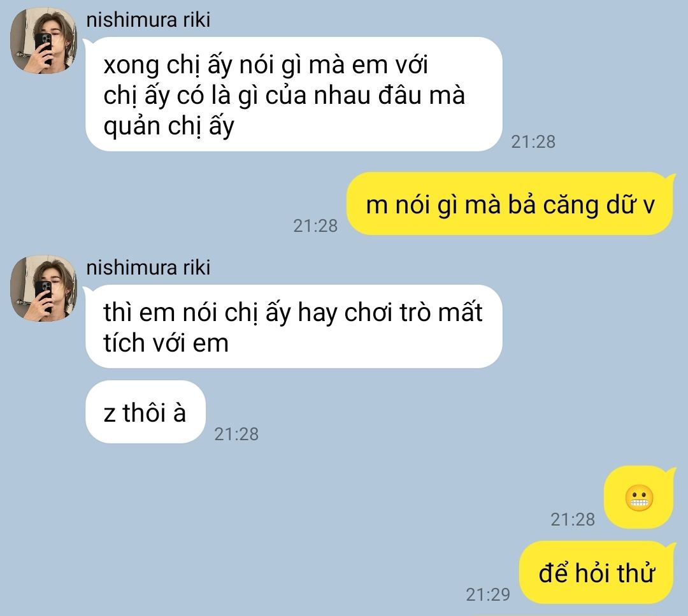Tap the line 'thì em nói chị ấy hay chơi trò mất'
Image resolution: width=688 pixels, height=616 pixels.
click(x=293, y=313)
